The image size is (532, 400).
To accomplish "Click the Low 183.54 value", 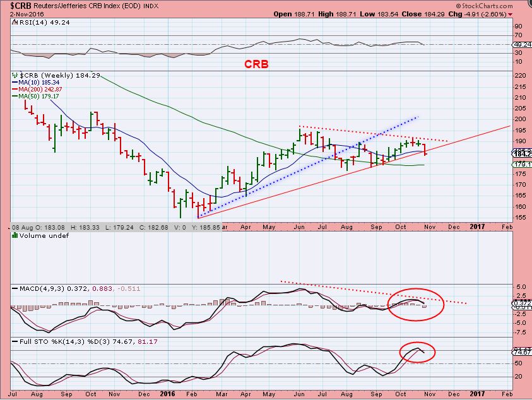I will tap(379, 15).
